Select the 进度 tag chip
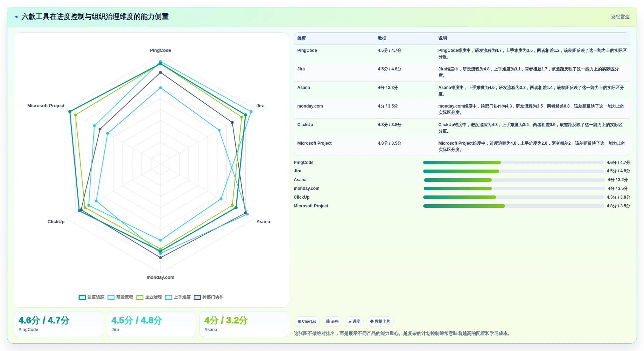Viewport: 644px width, 351px height. [x=354, y=322]
